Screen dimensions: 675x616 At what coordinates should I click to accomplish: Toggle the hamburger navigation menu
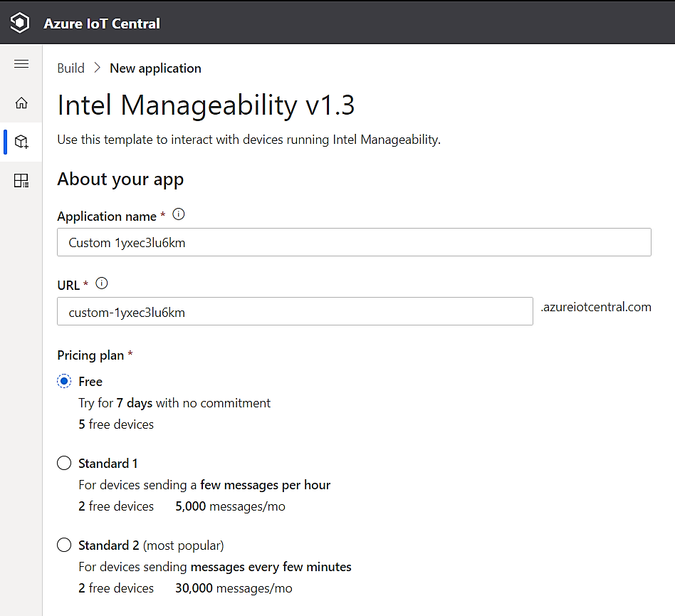(x=21, y=64)
